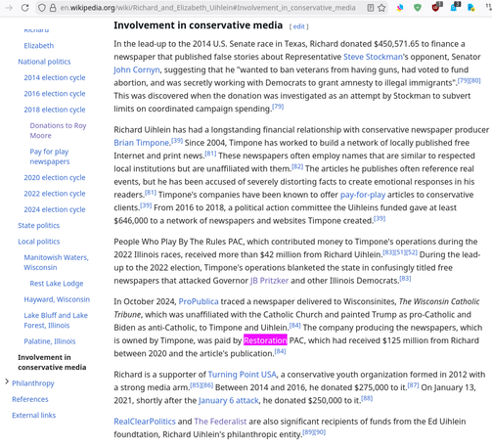This screenshot has height=448, width=492.
Task: Click the 'Involvement in conservative media' heading
Action: (x=198, y=25)
